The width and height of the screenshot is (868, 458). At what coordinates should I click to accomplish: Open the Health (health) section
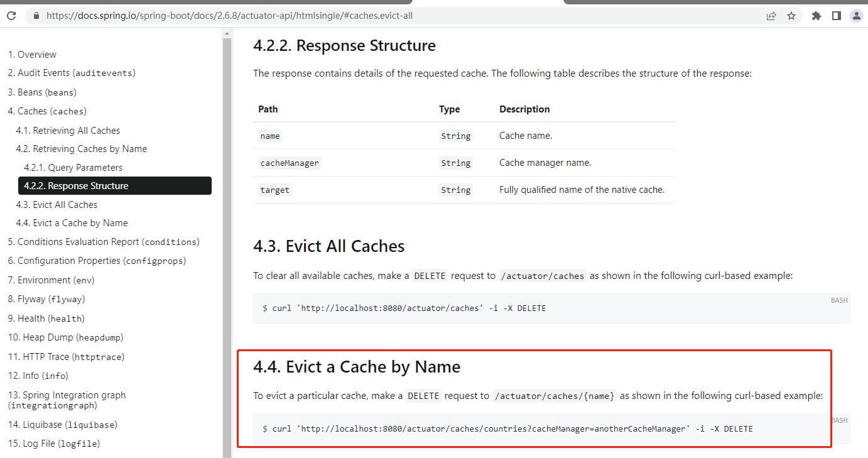[45, 318]
